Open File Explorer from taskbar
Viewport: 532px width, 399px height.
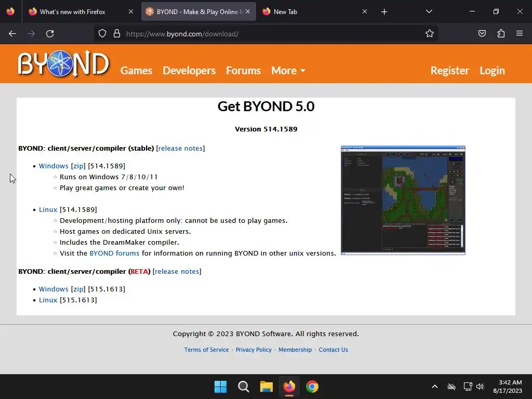click(267, 387)
